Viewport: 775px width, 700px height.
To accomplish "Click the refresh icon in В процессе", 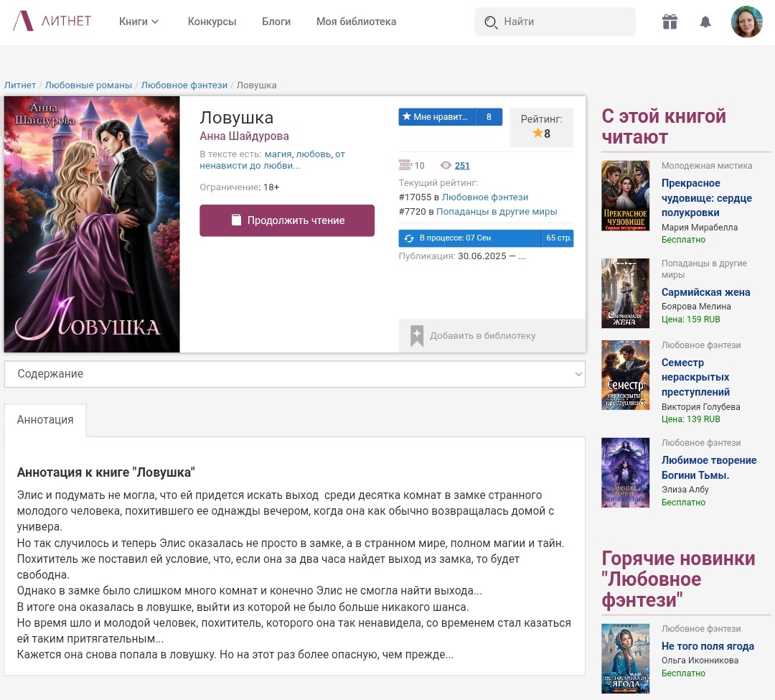I will point(409,238).
